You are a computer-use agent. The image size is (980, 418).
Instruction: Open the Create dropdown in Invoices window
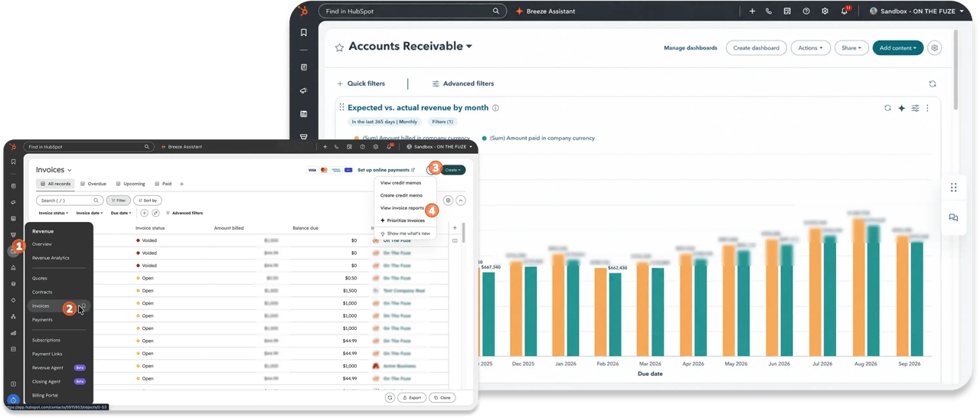pos(453,170)
